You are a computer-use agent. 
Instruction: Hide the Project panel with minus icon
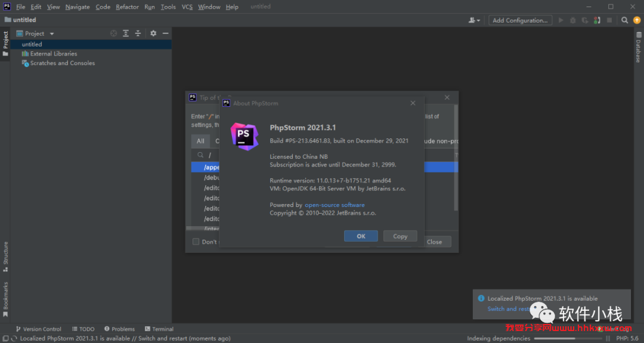(x=166, y=33)
